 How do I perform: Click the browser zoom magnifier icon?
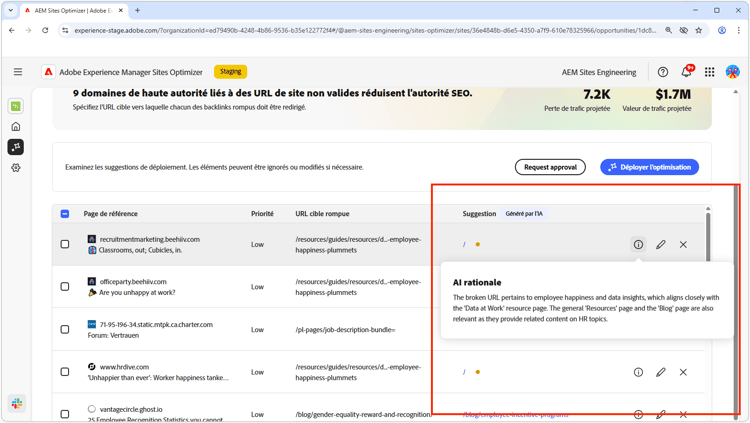coord(668,30)
